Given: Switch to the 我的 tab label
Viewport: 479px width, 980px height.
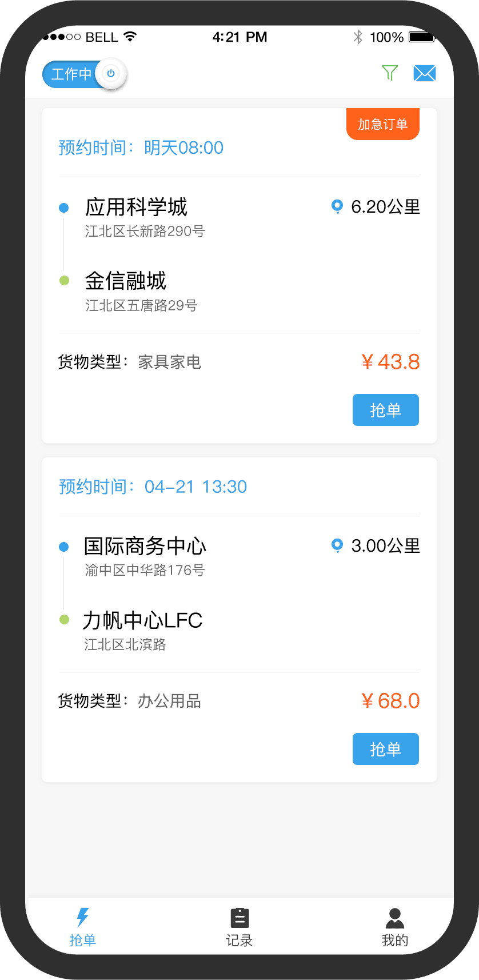Looking at the screenshot, I should 394,941.
